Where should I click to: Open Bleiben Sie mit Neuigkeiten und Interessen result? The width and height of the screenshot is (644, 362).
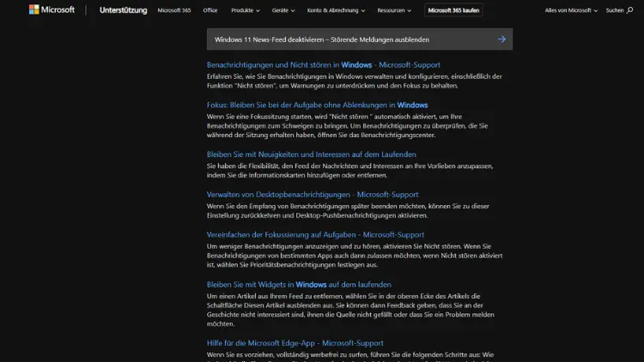pos(312,154)
